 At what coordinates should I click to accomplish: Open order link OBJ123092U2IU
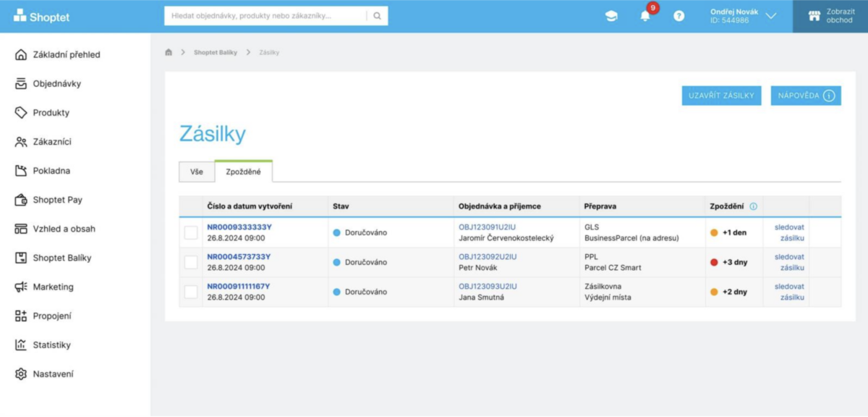click(x=488, y=256)
